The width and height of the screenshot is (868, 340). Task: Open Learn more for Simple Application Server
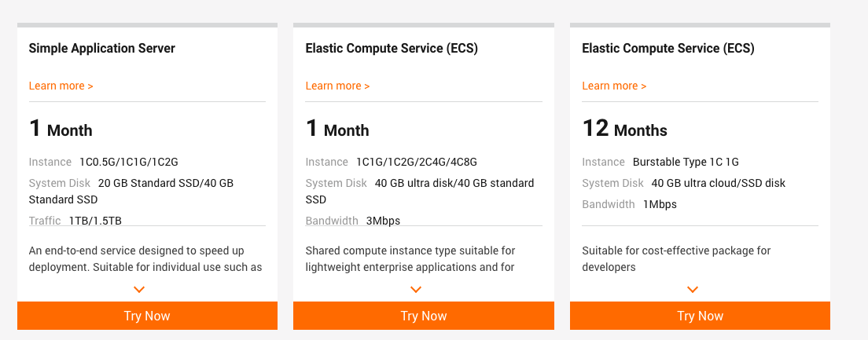pos(61,86)
